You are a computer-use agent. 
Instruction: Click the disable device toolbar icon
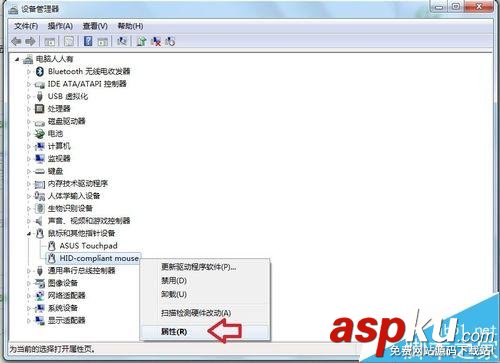tap(170, 41)
